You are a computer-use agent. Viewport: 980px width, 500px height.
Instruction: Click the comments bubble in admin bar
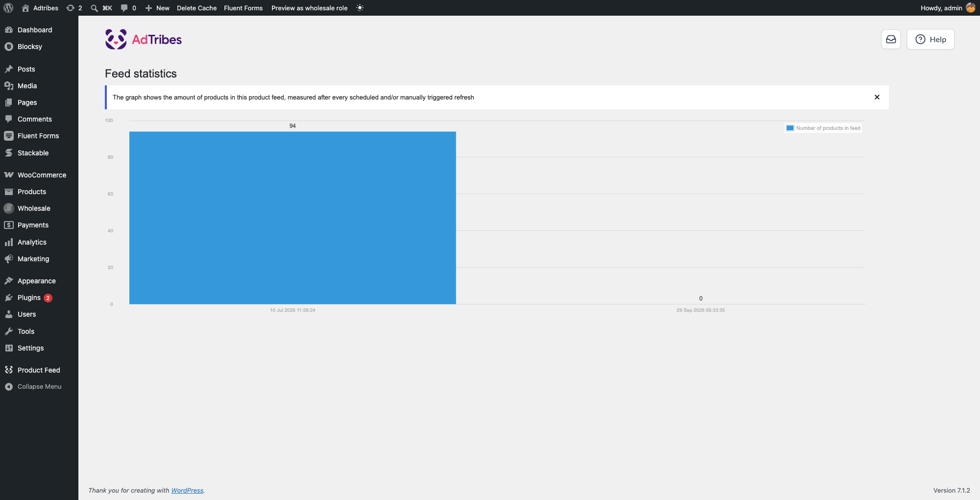[x=128, y=8]
